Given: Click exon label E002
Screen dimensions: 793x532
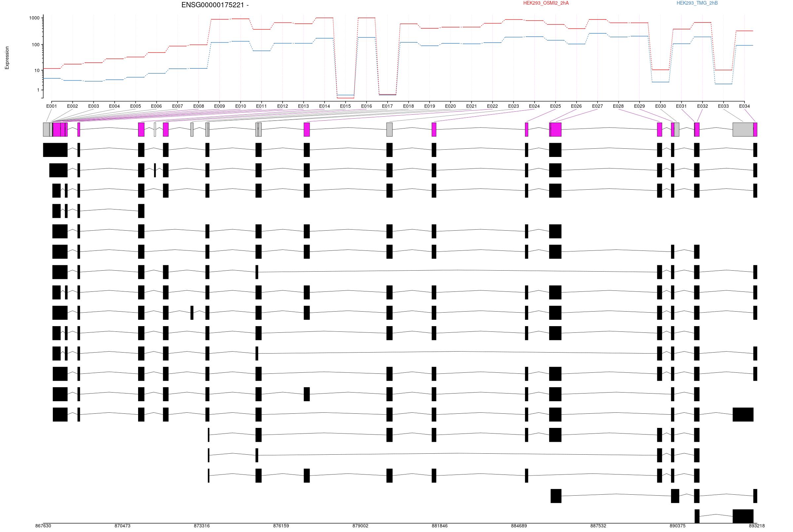Looking at the screenshot, I should tap(73, 106).
